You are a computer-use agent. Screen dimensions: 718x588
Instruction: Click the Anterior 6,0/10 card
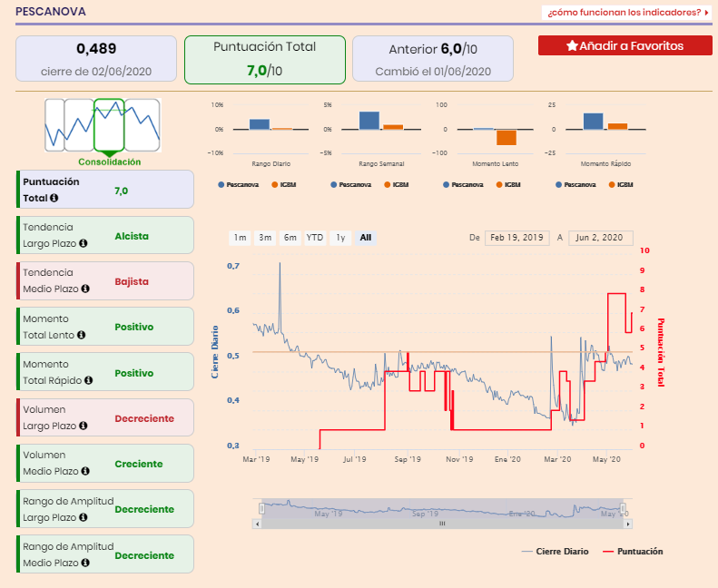(433, 59)
